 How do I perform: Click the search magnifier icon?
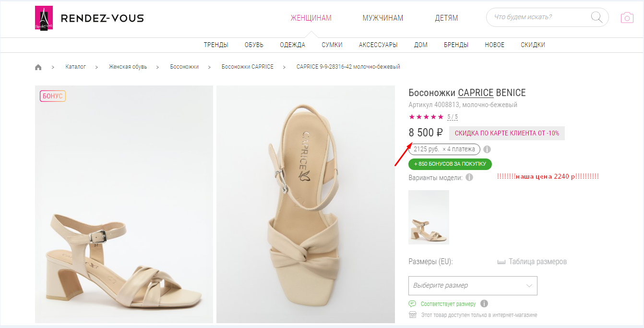point(596,18)
